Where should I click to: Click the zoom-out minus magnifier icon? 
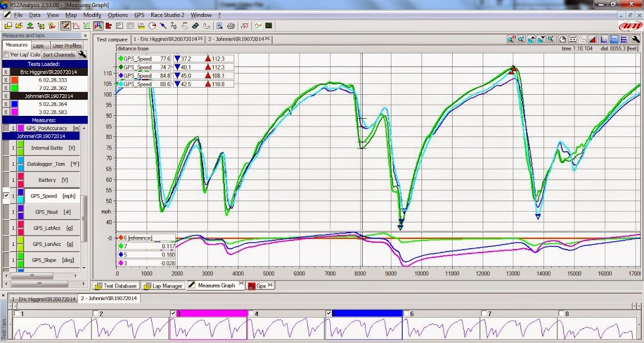(551, 39)
